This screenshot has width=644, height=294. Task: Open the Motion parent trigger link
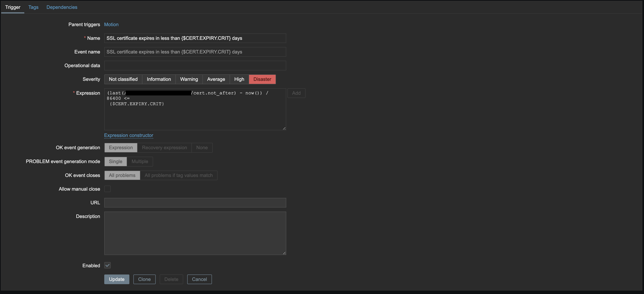pos(111,24)
